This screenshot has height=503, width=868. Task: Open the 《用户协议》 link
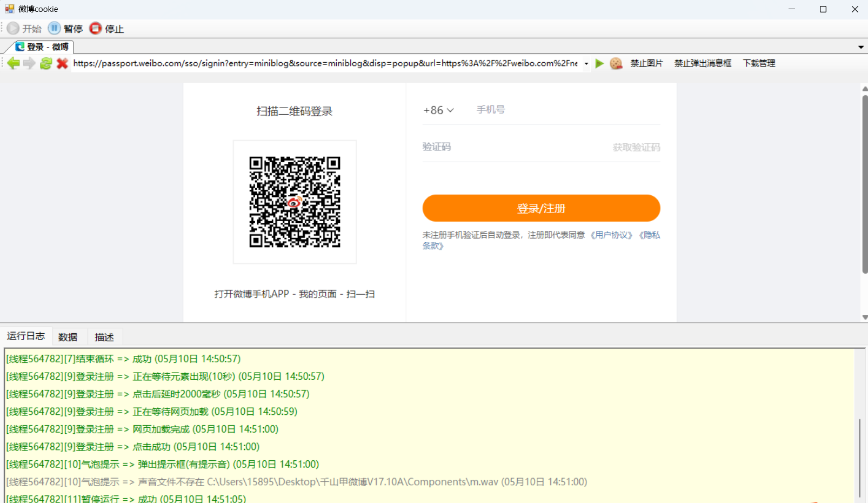611,235
